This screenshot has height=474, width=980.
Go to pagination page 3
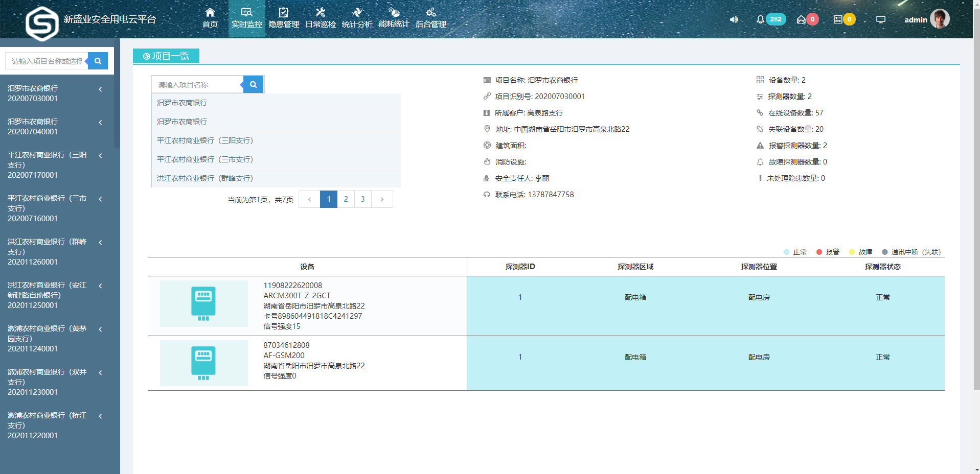coord(362,199)
